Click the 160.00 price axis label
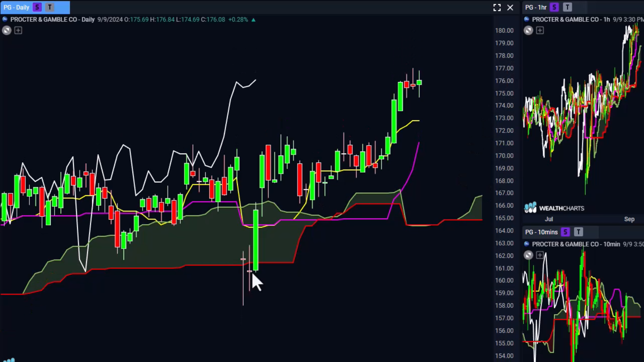This screenshot has width=644, height=362. pos(504,281)
